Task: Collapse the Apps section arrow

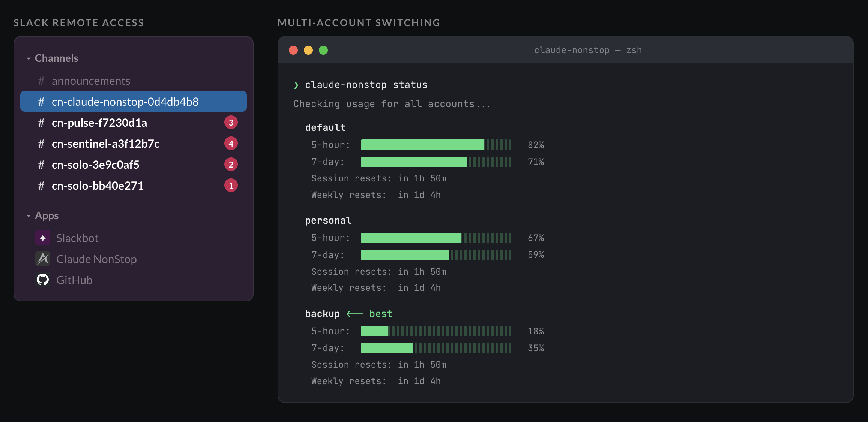Action: click(x=29, y=216)
